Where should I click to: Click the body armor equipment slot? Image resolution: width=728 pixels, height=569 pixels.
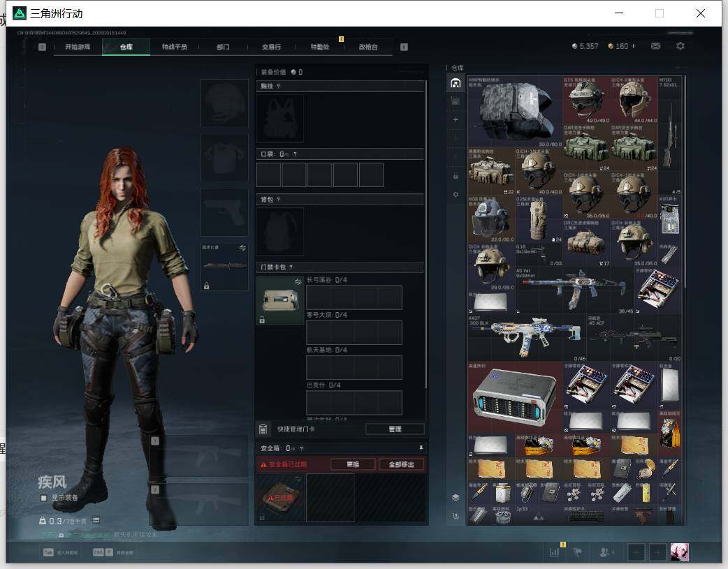pyautogui.click(x=224, y=158)
